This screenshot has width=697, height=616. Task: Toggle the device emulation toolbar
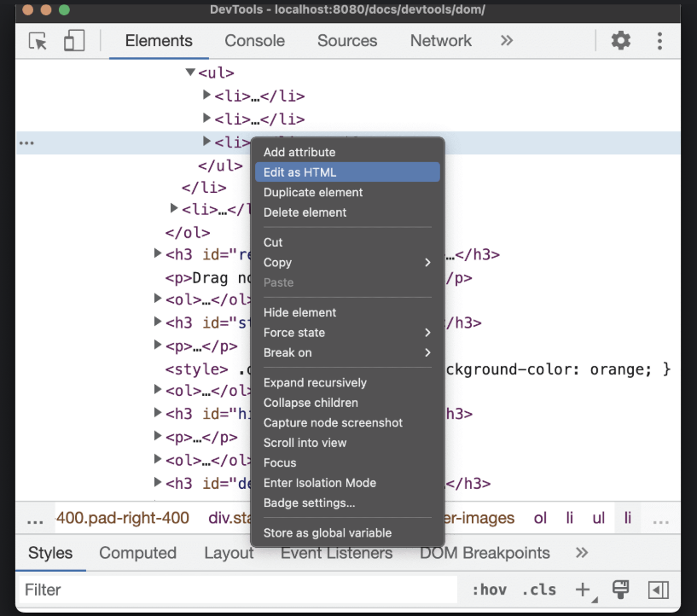point(73,40)
